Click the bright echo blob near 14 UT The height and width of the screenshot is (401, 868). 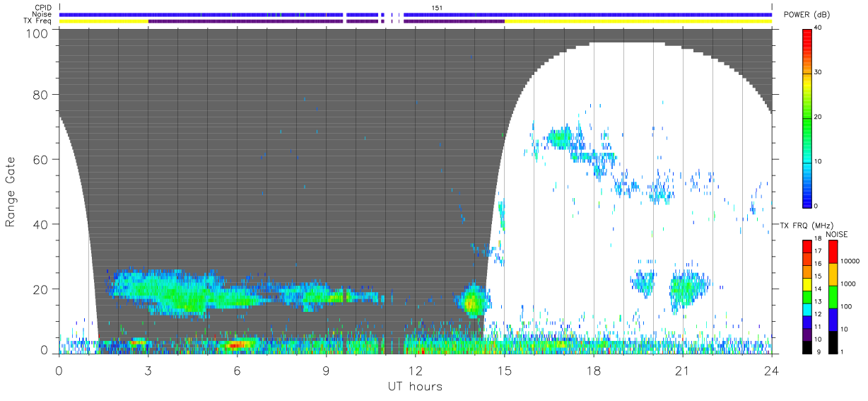(472, 300)
